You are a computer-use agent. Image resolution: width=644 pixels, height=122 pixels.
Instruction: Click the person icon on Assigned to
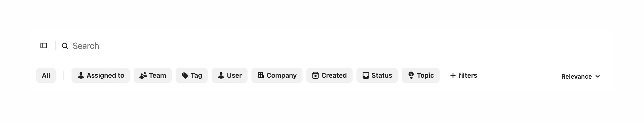click(81, 75)
